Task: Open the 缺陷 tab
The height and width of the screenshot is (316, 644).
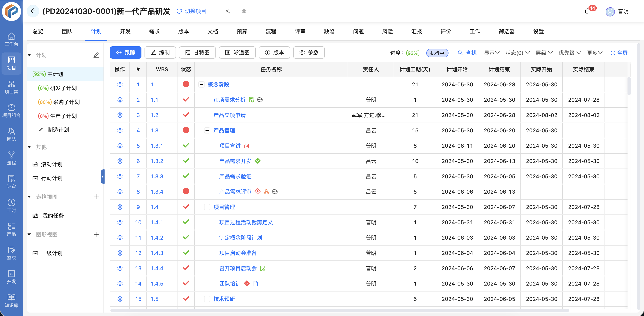Action: [329, 31]
